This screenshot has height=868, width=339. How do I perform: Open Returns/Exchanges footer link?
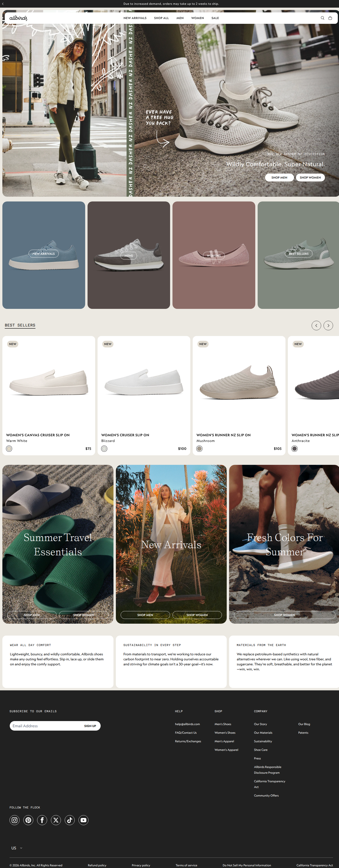pyautogui.click(x=188, y=741)
